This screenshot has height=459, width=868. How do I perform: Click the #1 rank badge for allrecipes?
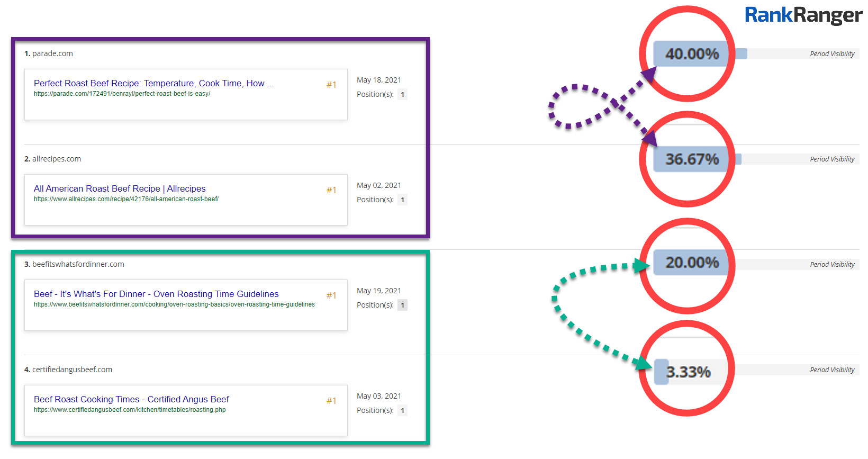click(x=331, y=190)
